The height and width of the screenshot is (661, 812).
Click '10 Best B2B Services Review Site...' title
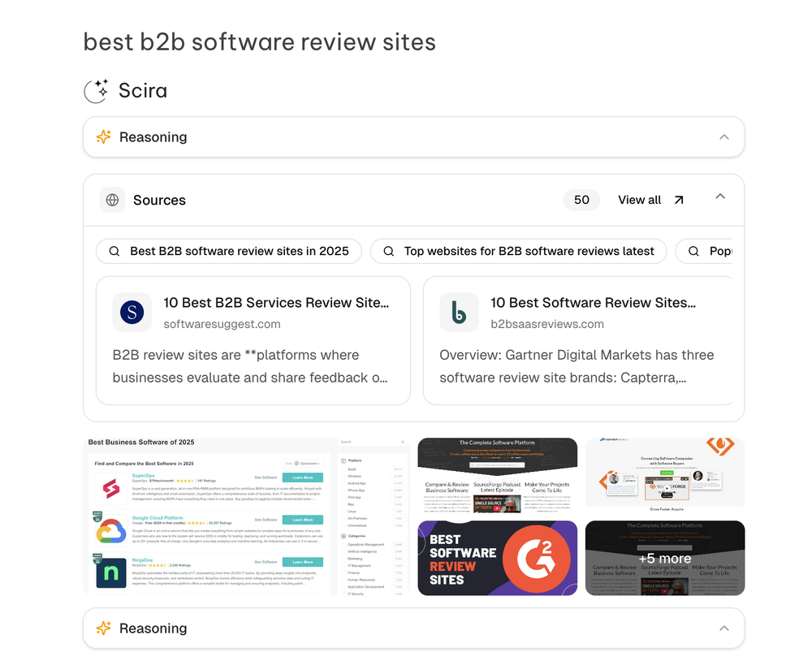pos(276,303)
